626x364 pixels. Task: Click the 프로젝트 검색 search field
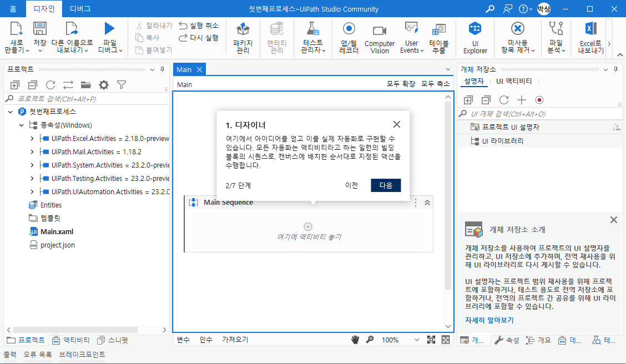point(87,99)
